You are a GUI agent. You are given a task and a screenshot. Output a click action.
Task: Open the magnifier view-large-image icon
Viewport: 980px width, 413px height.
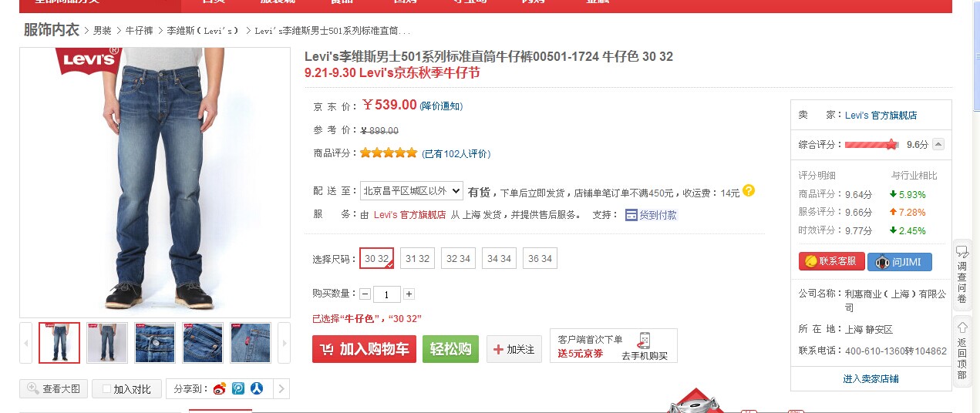(x=33, y=388)
